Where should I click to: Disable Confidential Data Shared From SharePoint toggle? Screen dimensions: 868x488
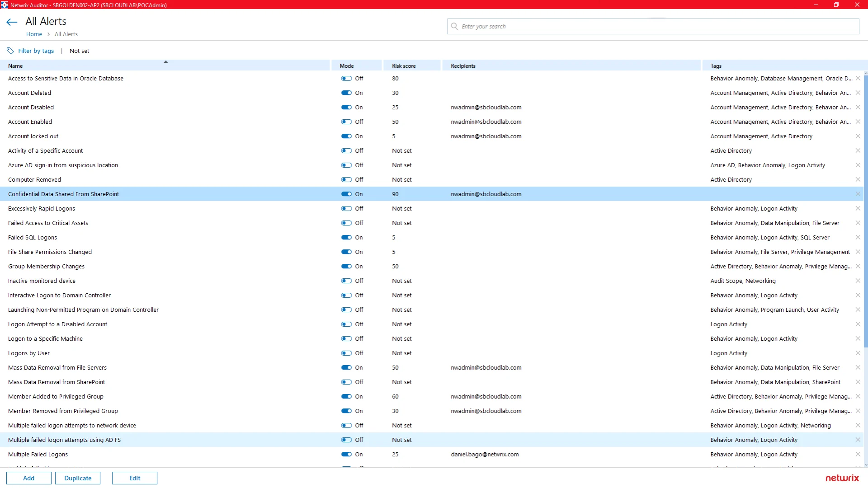pyautogui.click(x=346, y=194)
